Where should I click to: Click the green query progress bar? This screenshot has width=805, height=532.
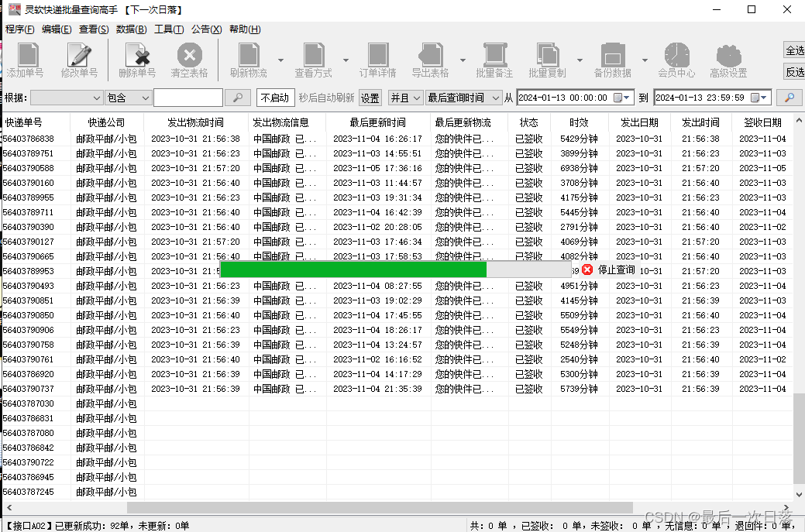[x=353, y=269]
